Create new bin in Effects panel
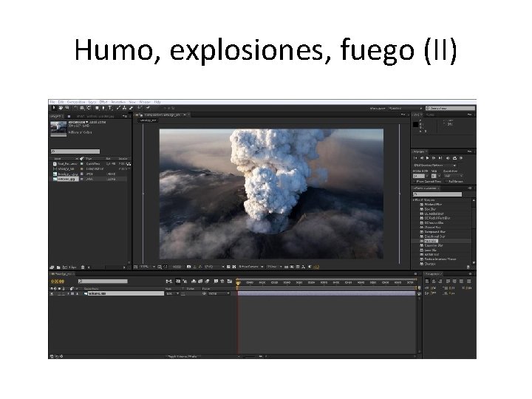The image size is (532, 399). [468, 267]
